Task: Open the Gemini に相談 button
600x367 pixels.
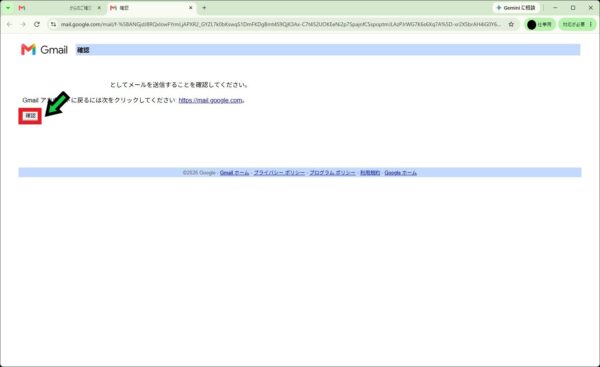Action: (516, 8)
